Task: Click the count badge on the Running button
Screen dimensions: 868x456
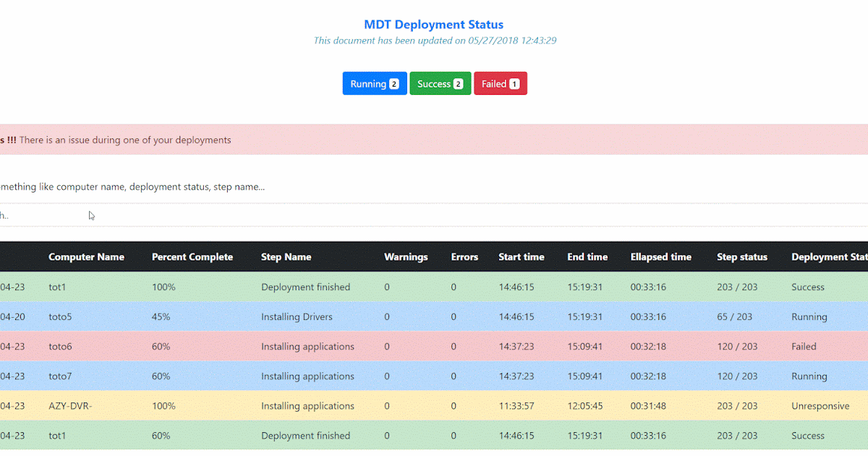Action: click(x=395, y=83)
